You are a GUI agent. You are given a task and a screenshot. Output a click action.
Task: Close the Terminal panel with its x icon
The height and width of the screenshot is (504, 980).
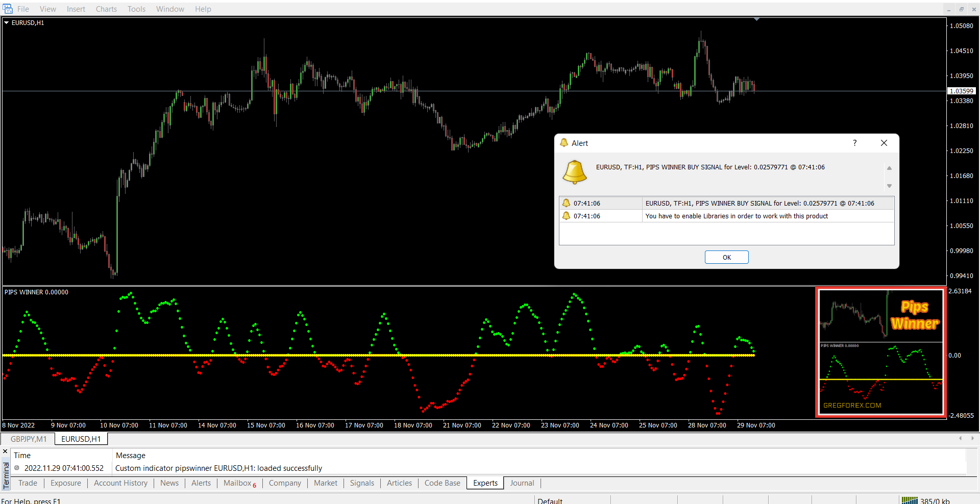point(6,451)
